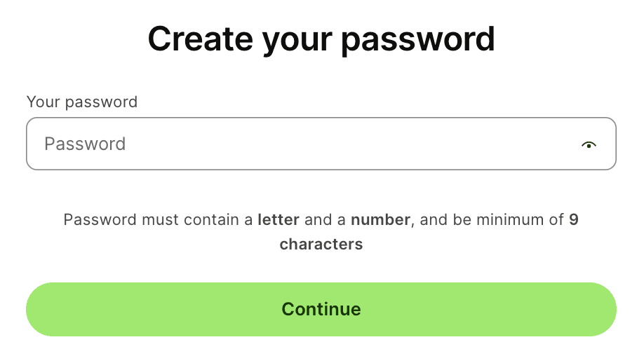Show the password using the eye icon
This screenshot has height=356, width=644.
click(589, 144)
